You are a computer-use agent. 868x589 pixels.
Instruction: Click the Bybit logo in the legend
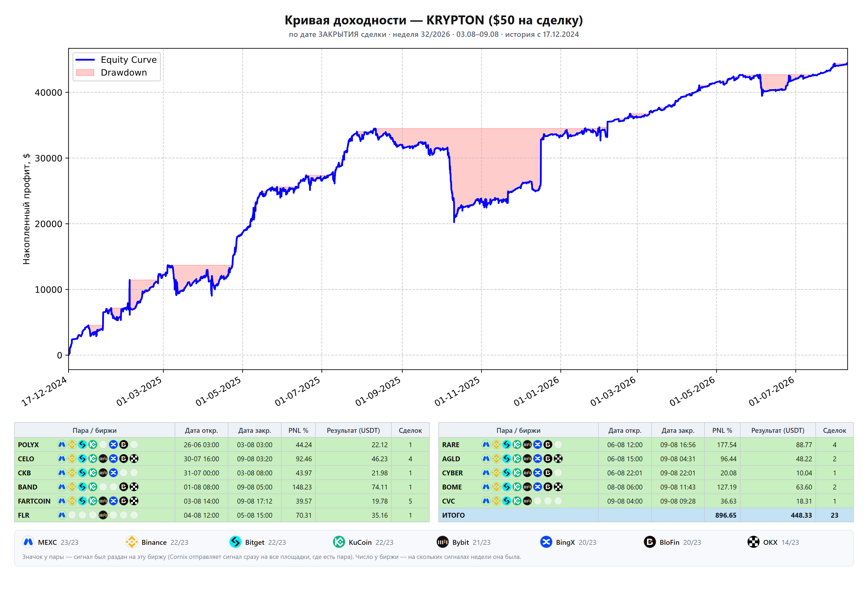pyautogui.click(x=443, y=542)
